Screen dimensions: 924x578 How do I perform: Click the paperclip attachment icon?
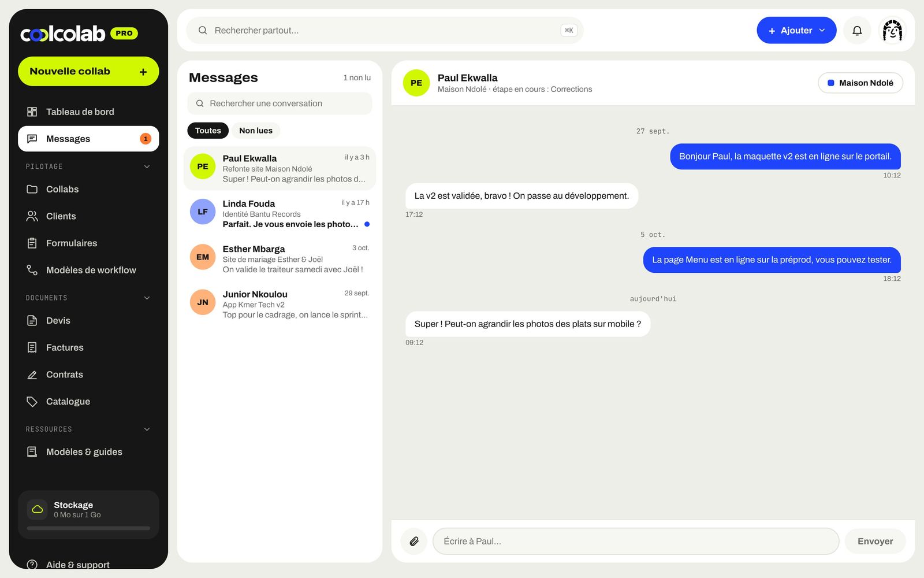click(414, 542)
